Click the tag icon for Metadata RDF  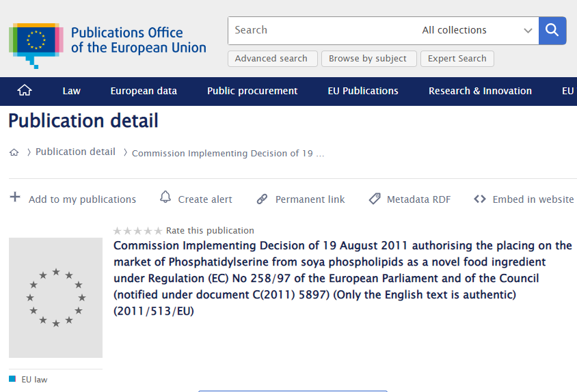point(375,199)
